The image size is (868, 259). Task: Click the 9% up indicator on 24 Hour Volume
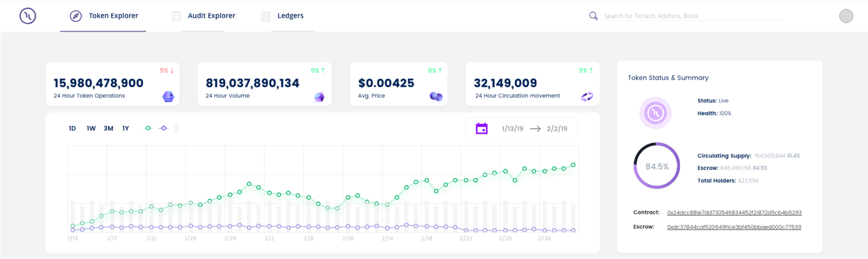click(318, 71)
